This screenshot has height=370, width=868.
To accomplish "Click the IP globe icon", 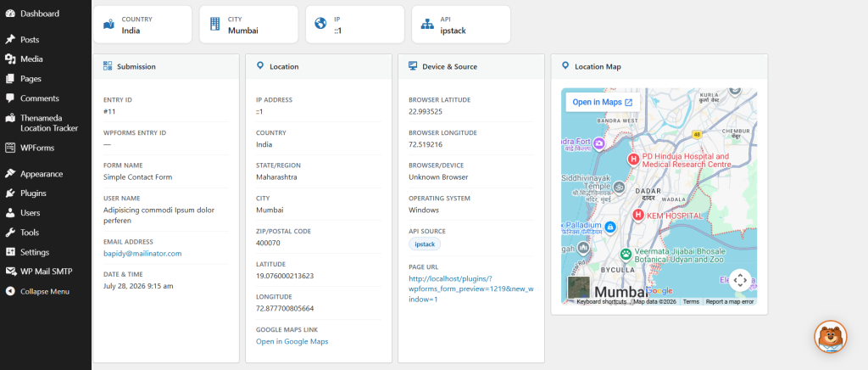I will pos(320,24).
